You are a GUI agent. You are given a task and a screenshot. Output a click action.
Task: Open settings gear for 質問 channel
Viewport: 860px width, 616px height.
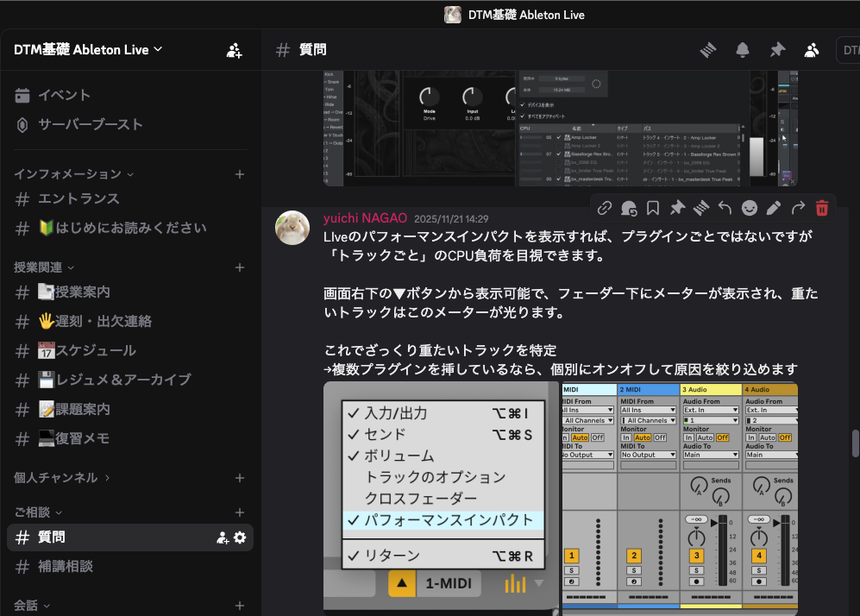point(240,537)
